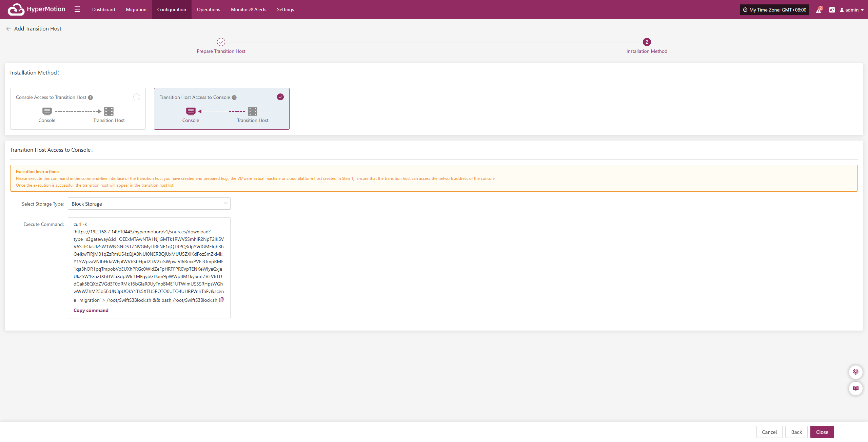Click the Prepare Transition Host step circle
This screenshot has width=868, height=442.
221,42
